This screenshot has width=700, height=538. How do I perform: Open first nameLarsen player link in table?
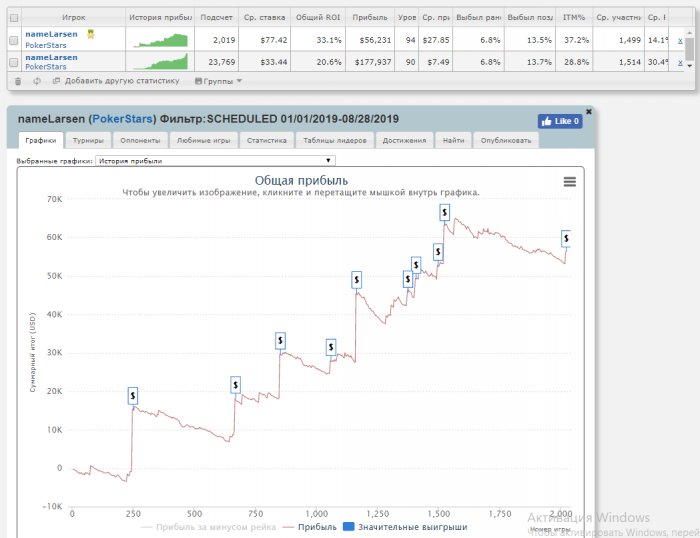pos(51,34)
